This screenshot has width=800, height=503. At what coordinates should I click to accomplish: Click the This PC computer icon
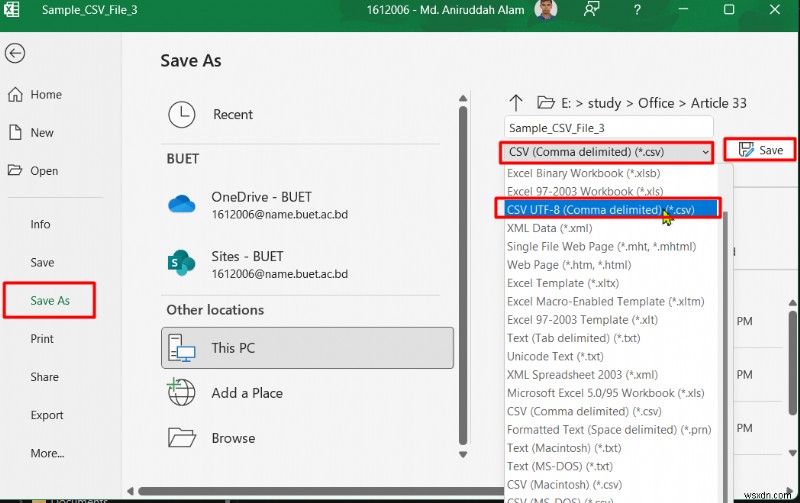point(182,348)
